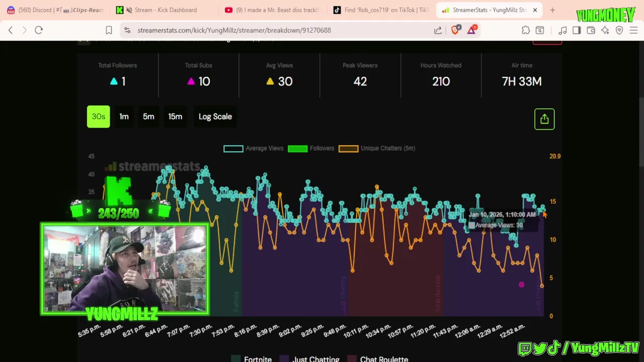644x362 pixels.
Task: Share this page from the address bar
Action: tap(438, 30)
